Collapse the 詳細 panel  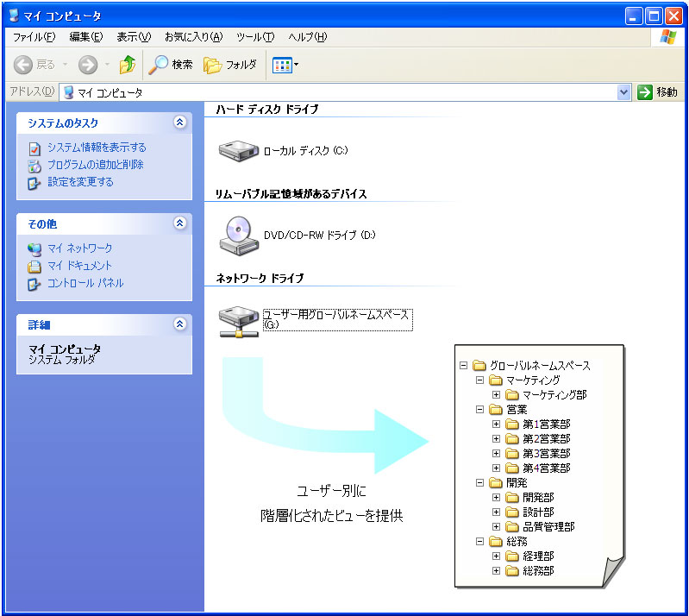(179, 324)
